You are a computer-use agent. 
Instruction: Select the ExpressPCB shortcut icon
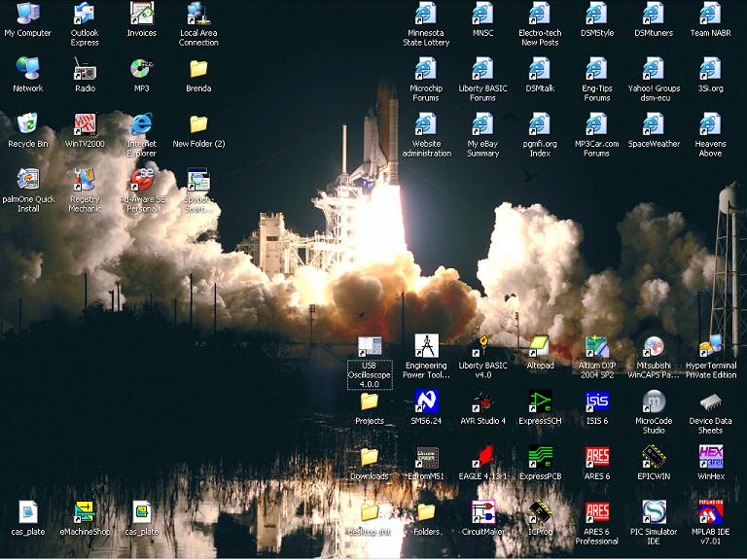click(x=540, y=457)
